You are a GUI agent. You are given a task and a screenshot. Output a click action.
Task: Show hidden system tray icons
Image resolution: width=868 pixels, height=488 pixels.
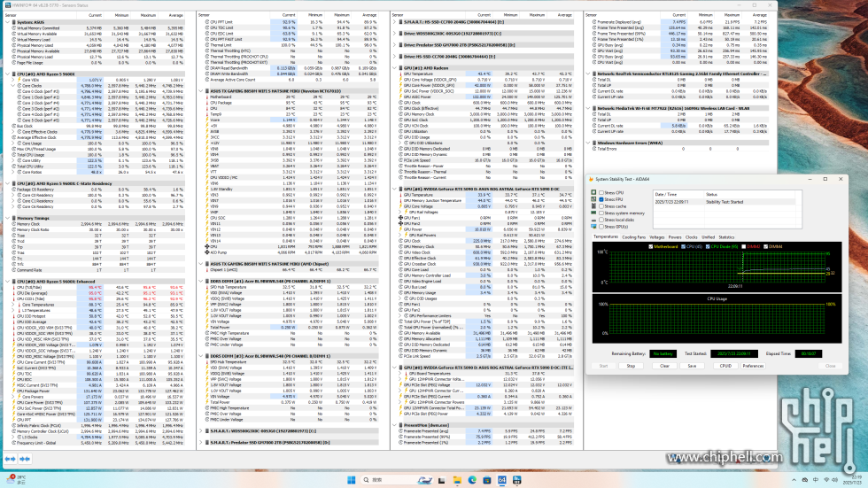click(794, 480)
